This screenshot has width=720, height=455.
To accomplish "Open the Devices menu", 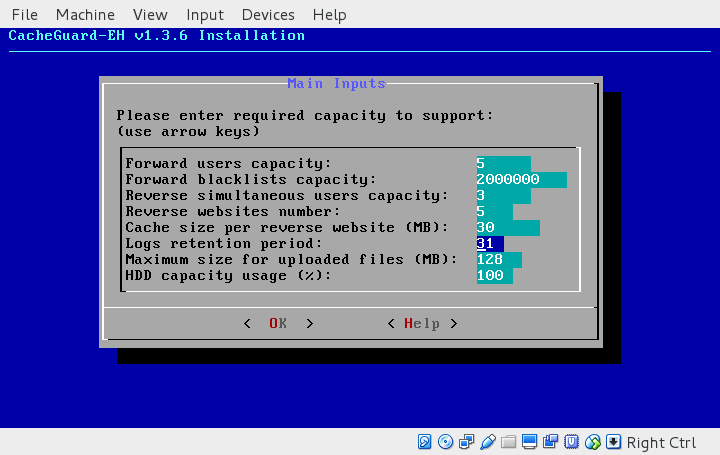I will click(268, 15).
